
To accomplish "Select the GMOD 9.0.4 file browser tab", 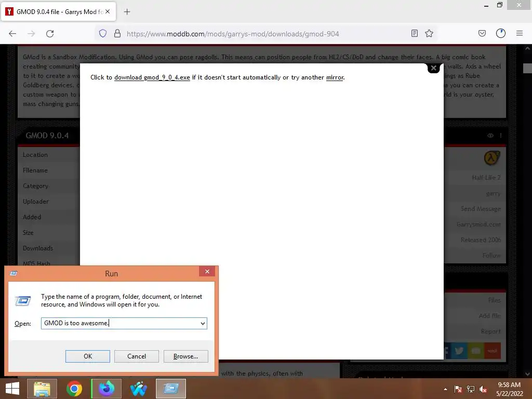I will [59, 11].
